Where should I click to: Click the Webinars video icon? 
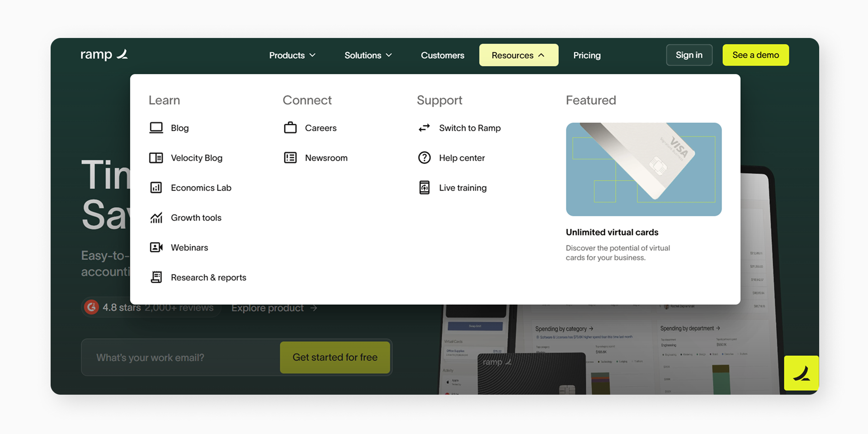pos(156,247)
